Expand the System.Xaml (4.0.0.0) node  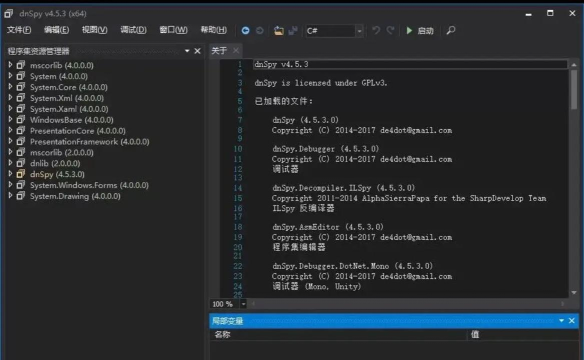(10, 108)
